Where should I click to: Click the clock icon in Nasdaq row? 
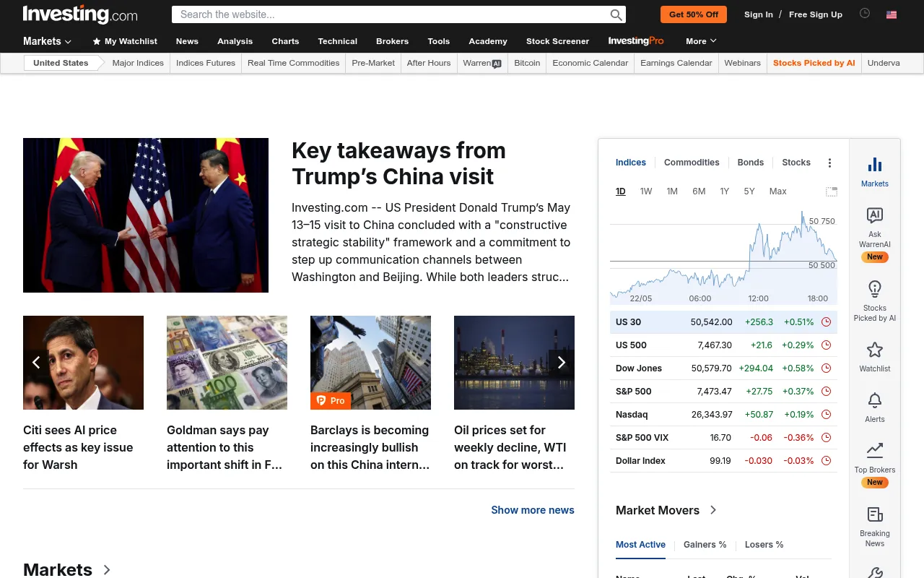(x=827, y=415)
